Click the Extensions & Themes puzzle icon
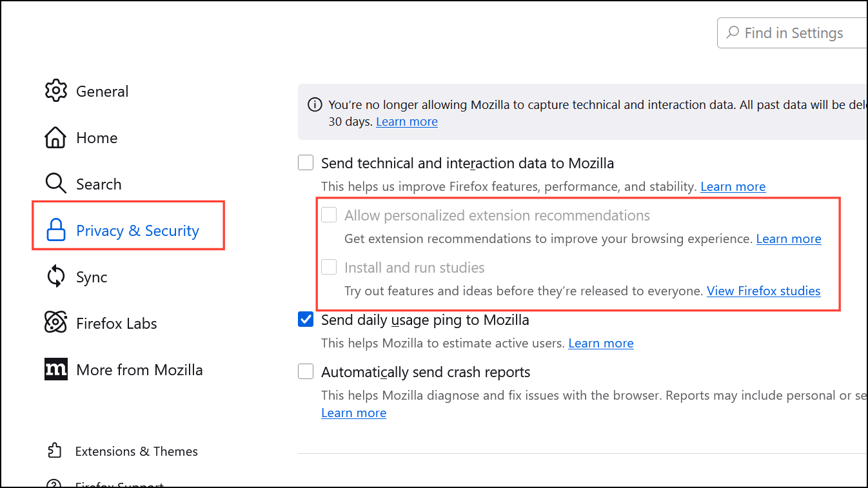The width and height of the screenshot is (868, 488). coord(55,451)
